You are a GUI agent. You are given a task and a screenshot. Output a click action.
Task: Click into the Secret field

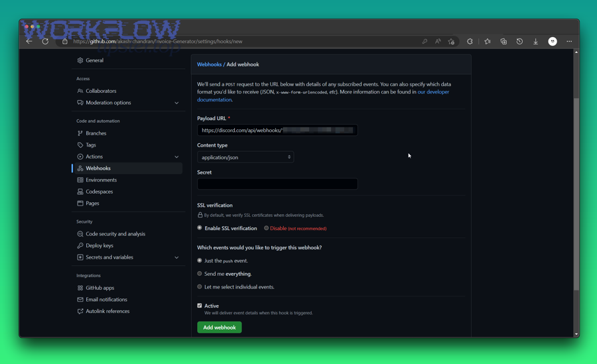[x=277, y=184]
